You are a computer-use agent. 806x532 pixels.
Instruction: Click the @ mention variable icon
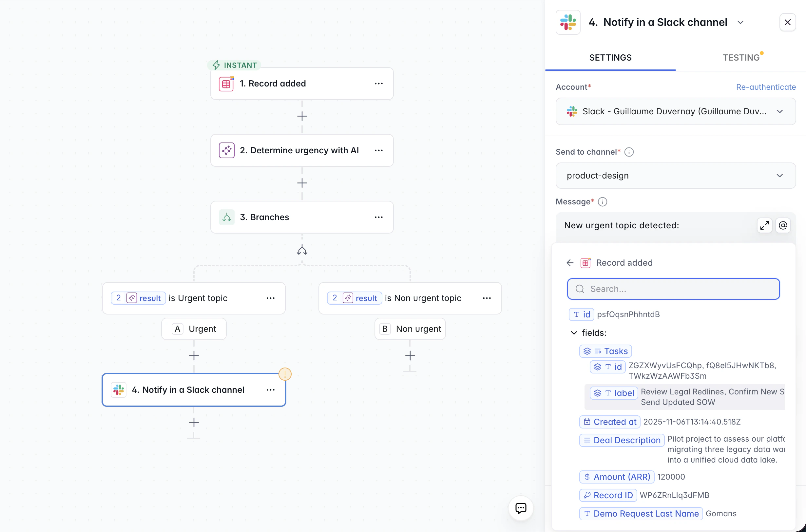(x=783, y=225)
